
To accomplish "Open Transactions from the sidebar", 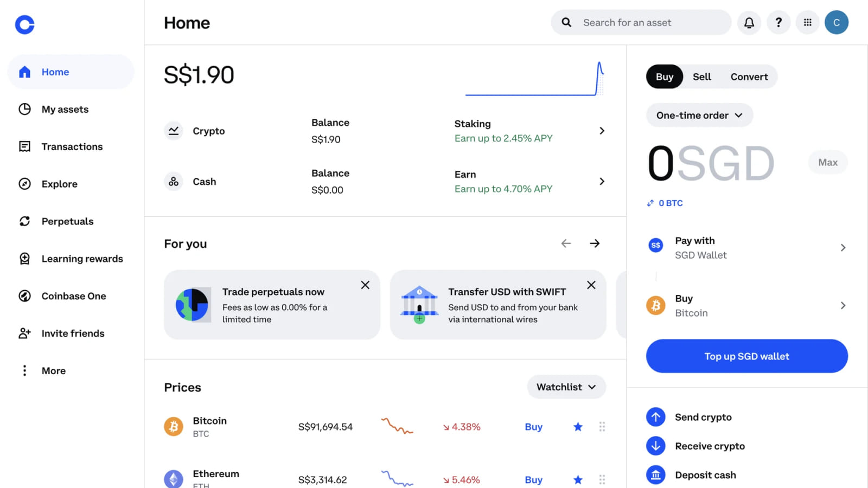I will coord(72,146).
